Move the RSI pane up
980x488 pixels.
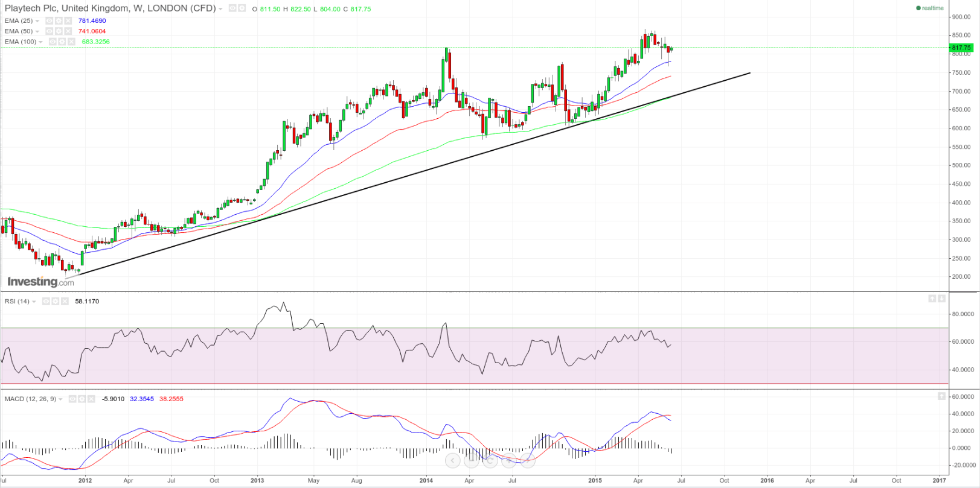click(x=932, y=299)
